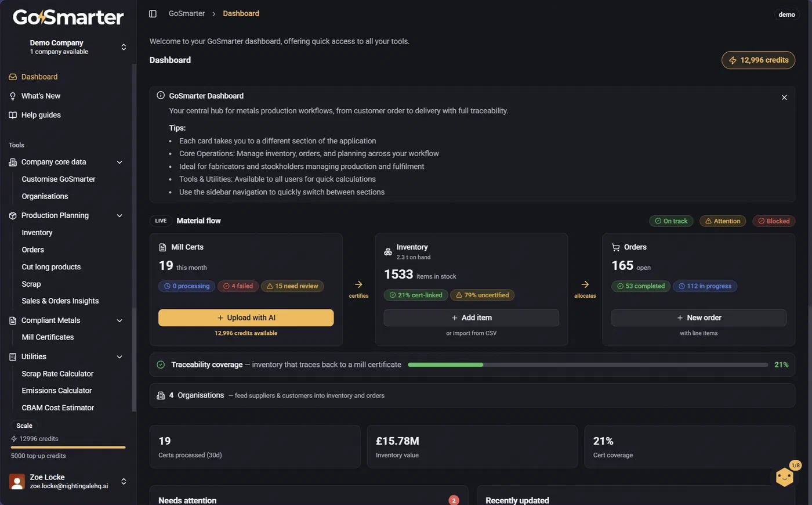The height and width of the screenshot is (505, 812).
Task: Open the Demo Company switcher
Action: [x=68, y=47]
